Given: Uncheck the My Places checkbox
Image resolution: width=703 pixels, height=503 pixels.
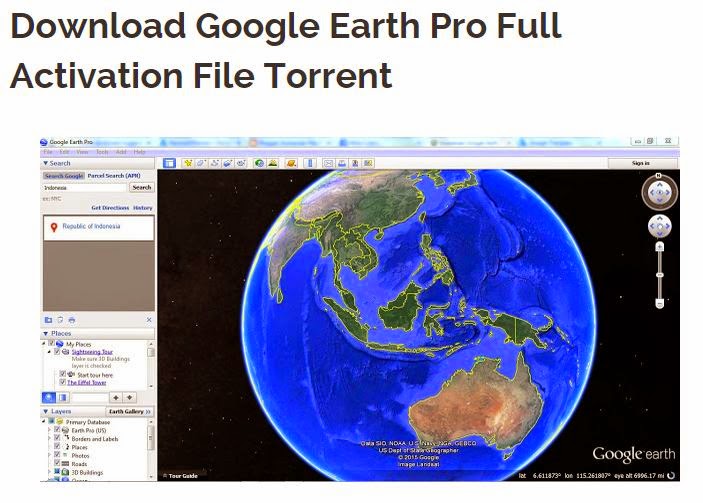Looking at the screenshot, I should point(52,343).
